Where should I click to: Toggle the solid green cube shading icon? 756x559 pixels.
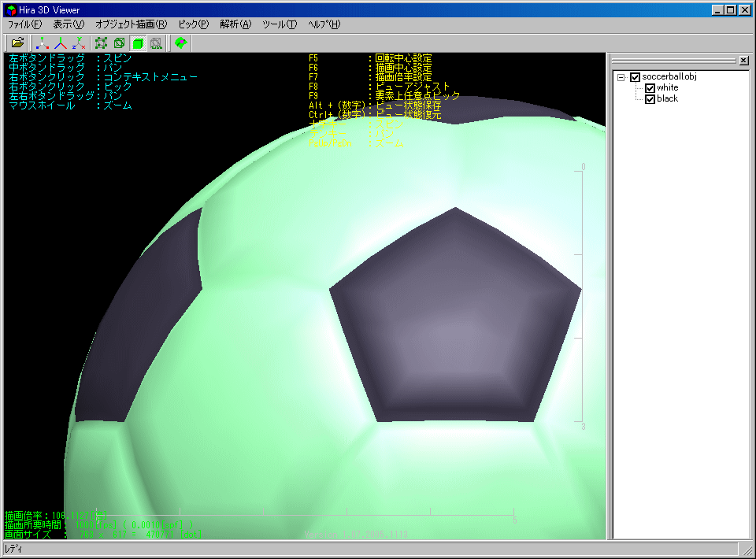coord(138,43)
